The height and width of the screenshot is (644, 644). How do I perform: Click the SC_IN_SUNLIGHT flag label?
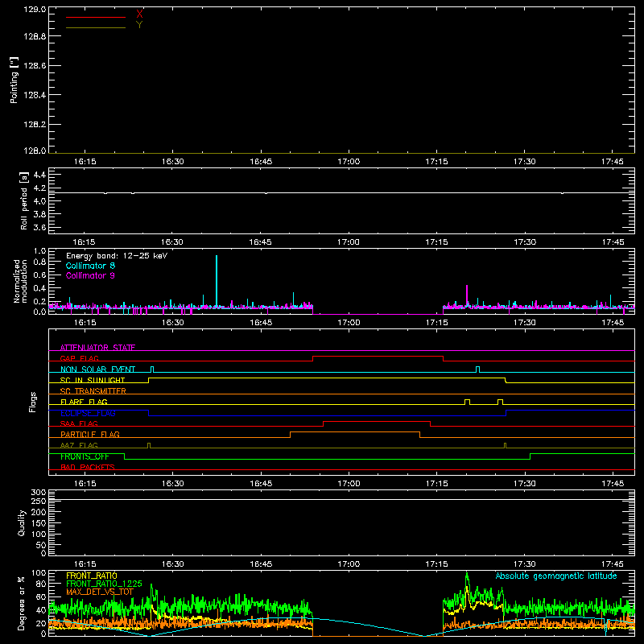93,380
